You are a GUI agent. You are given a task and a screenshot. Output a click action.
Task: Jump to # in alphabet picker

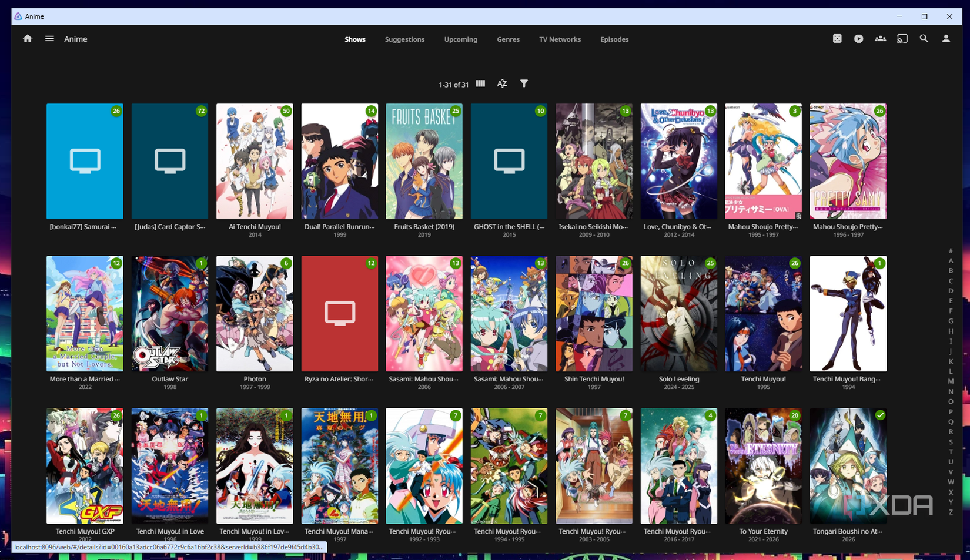point(951,251)
